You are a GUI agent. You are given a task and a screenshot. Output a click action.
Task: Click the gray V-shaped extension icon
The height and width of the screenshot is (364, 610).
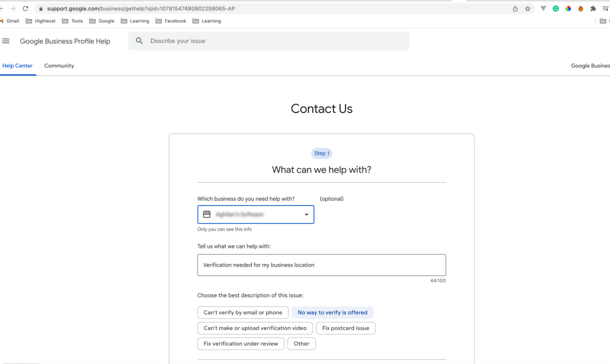point(543,8)
